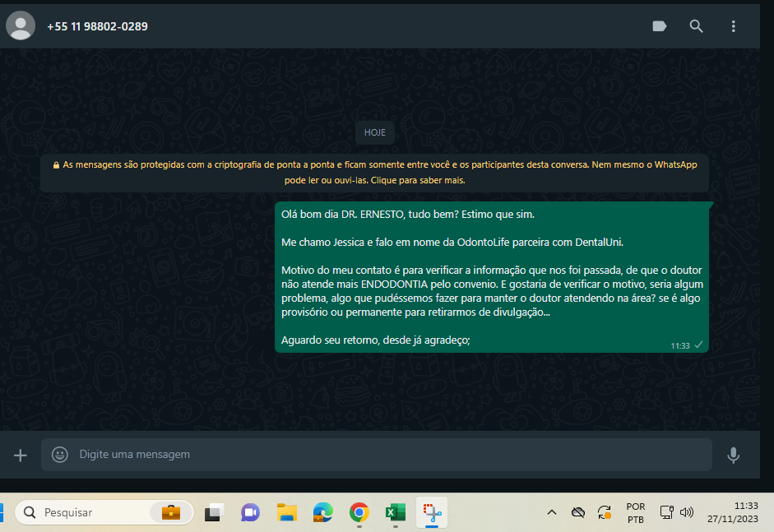Image resolution: width=774 pixels, height=532 pixels.
Task: Click the HOJE date chip
Action: (x=374, y=132)
